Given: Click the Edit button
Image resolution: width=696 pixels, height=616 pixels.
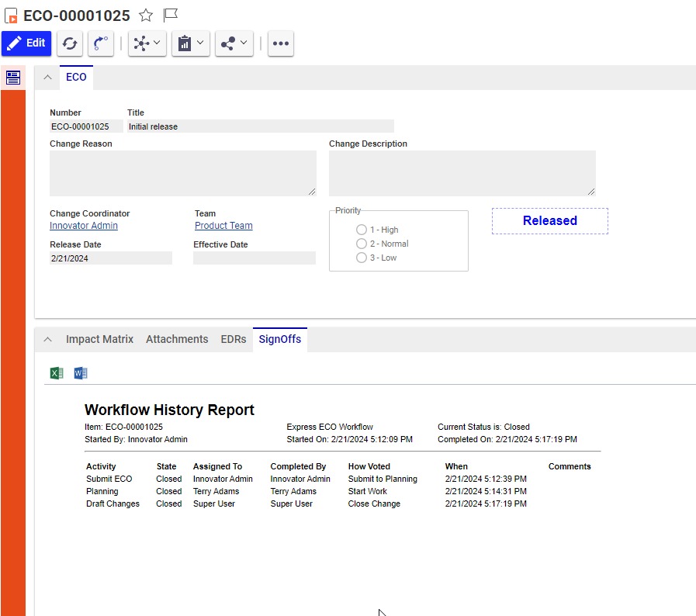Looking at the screenshot, I should coord(26,43).
